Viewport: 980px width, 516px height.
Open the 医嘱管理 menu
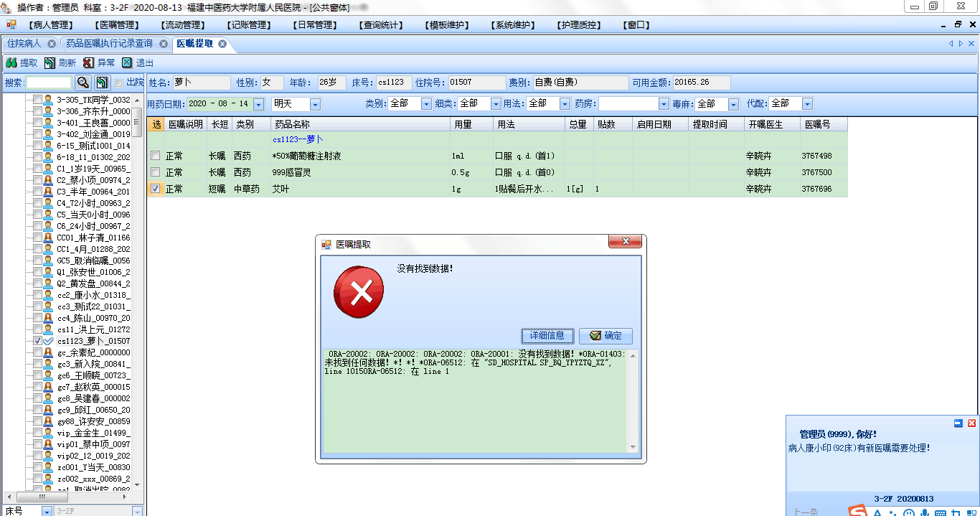117,25
